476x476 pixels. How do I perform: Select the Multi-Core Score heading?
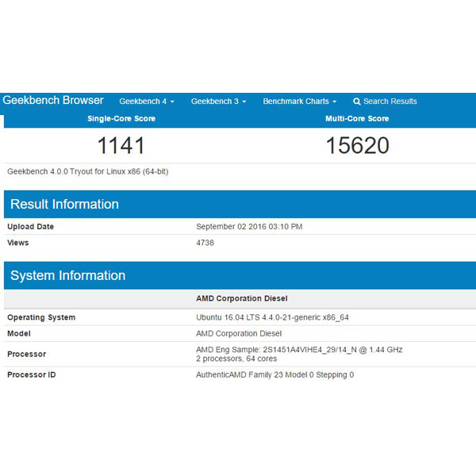click(357, 118)
